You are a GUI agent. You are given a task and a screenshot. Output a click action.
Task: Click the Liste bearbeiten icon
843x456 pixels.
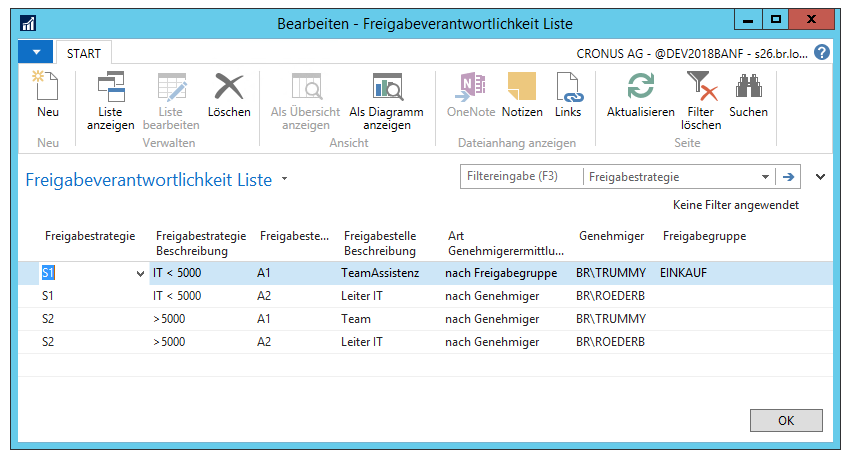(172, 87)
